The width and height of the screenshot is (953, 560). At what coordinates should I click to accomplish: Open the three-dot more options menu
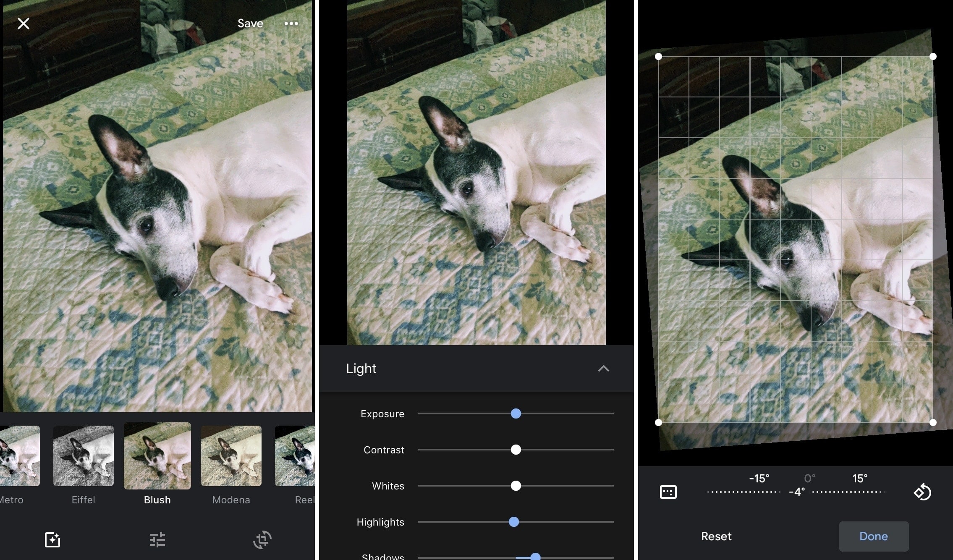tap(291, 24)
